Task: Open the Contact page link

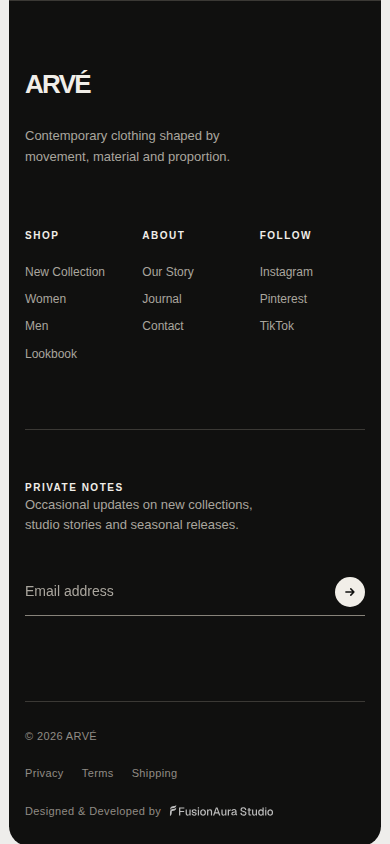Action: coord(163,326)
